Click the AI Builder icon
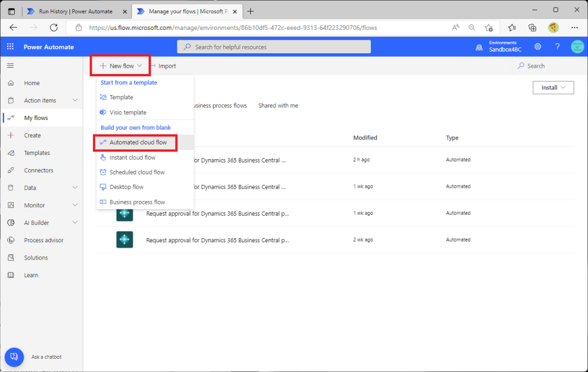The height and width of the screenshot is (372, 588). (x=11, y=223)
